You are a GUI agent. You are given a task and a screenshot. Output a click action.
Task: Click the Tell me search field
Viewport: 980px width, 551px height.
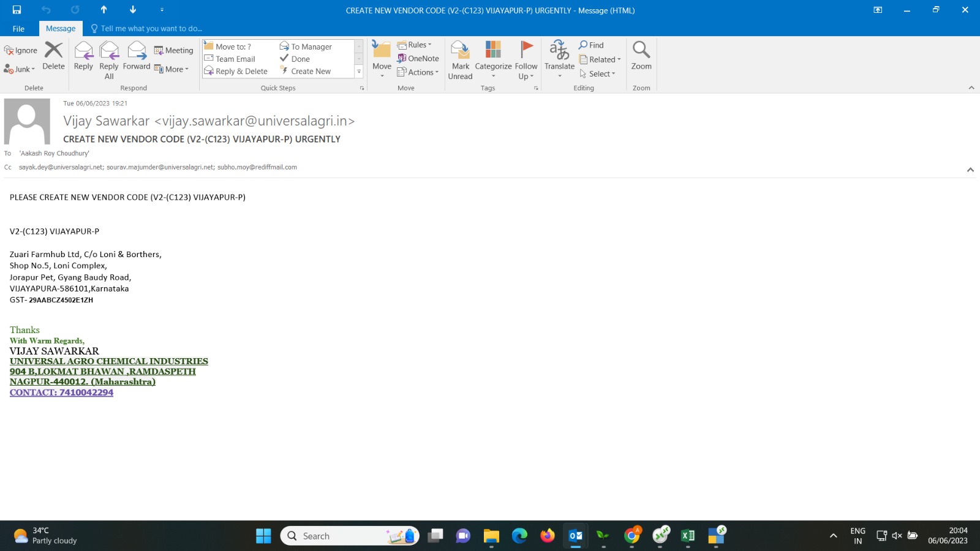(151, 29)
